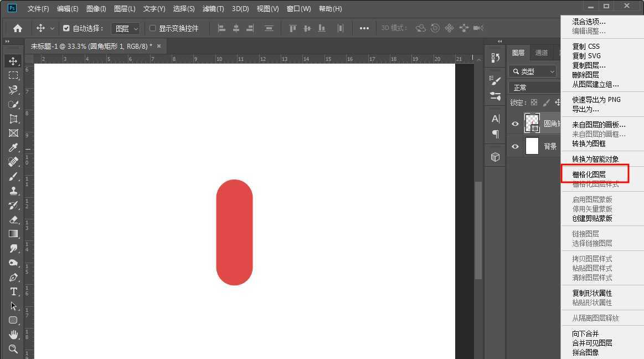
Task: Click the Home icon in options bar
Action: pyautogui.click(x=18, y=28)
